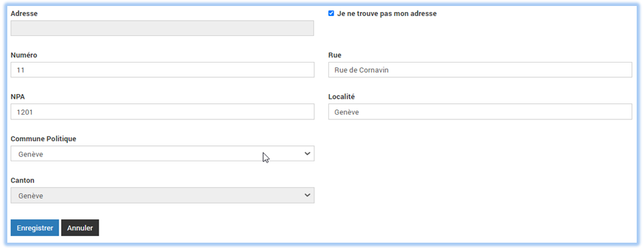This screenshot has height=248, width=644.
Task: Cancel the form with the Annuler button
Action: pos(80,228)
